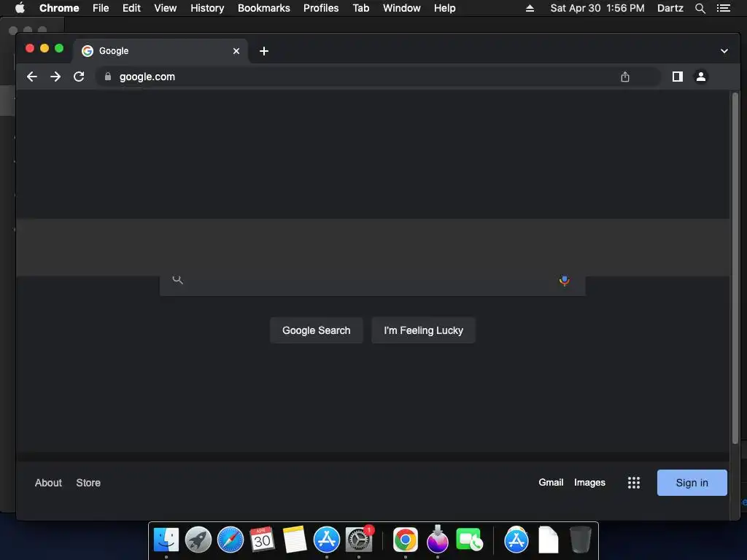This screenshot has width=747, height=560.
Task: Open Calendar from the Dock
Action: click(x=262, y=540)
